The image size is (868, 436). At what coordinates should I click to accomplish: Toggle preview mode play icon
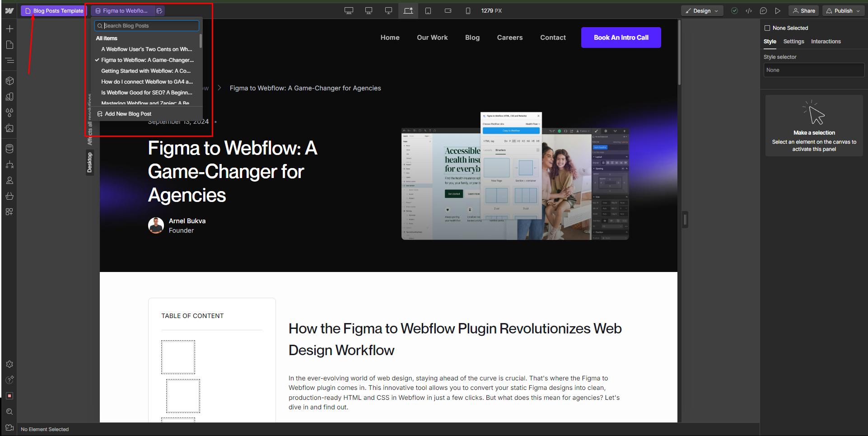coord(778,11)
